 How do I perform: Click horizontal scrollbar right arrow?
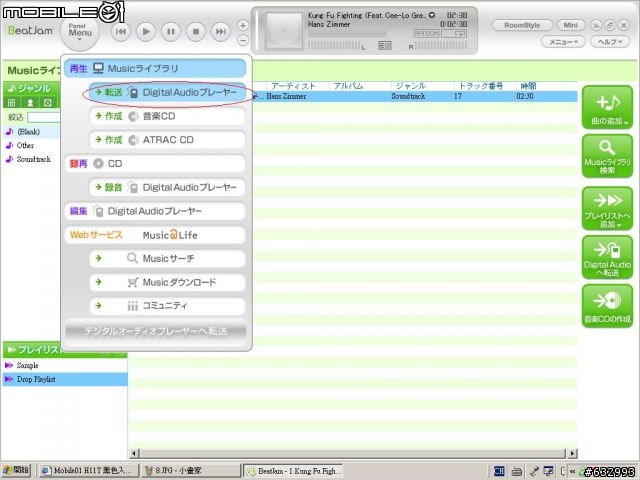573,453
